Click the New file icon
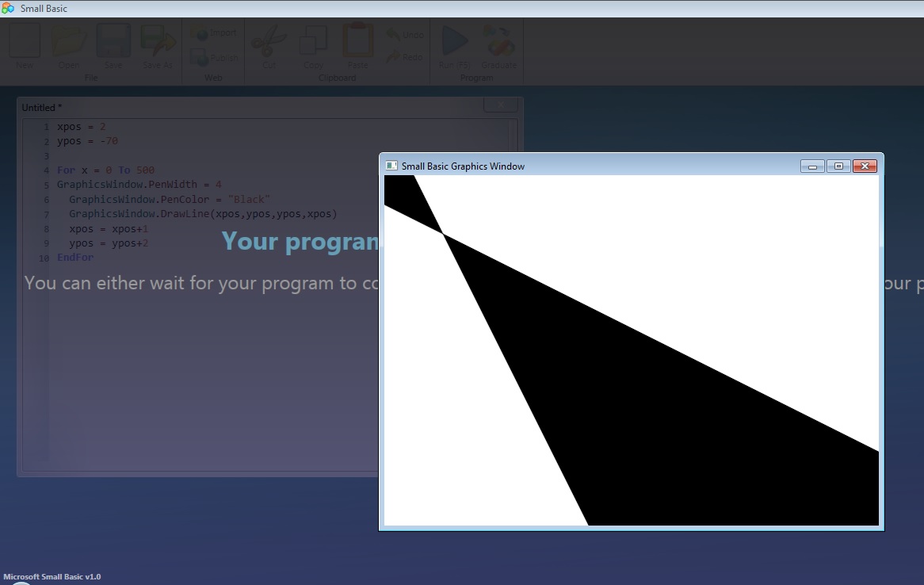The height and width of the screenshot is (585, 924). [x=25, y=44]
